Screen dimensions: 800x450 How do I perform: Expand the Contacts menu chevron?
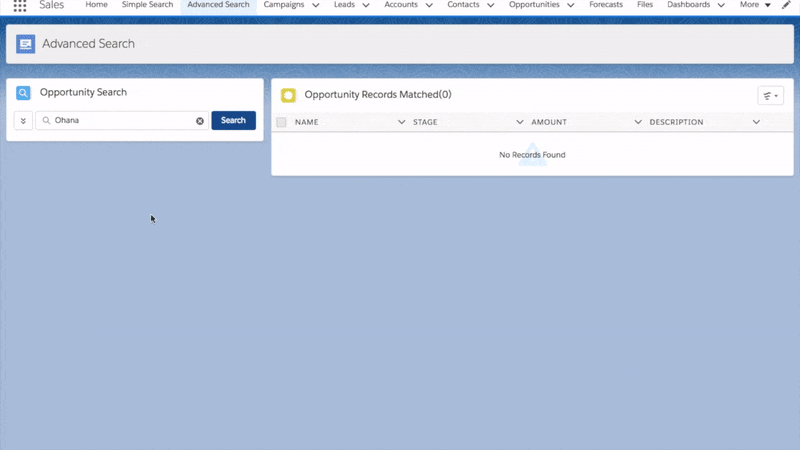click(490, 5)
